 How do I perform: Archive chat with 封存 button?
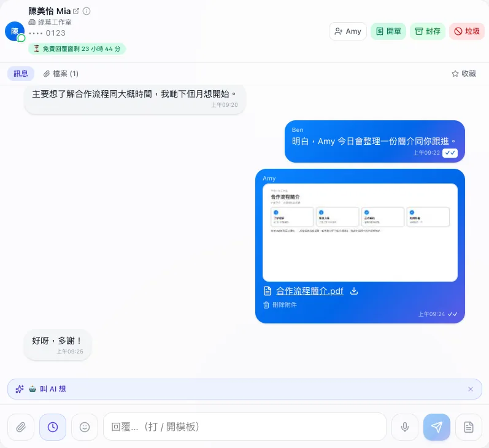[x=428, y=31]
